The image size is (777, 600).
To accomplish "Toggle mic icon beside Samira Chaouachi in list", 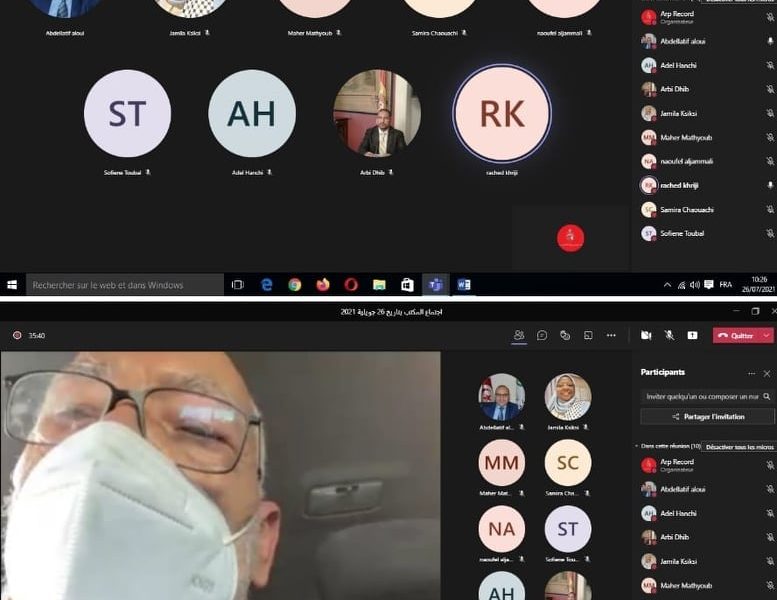I will pos(770,210).
